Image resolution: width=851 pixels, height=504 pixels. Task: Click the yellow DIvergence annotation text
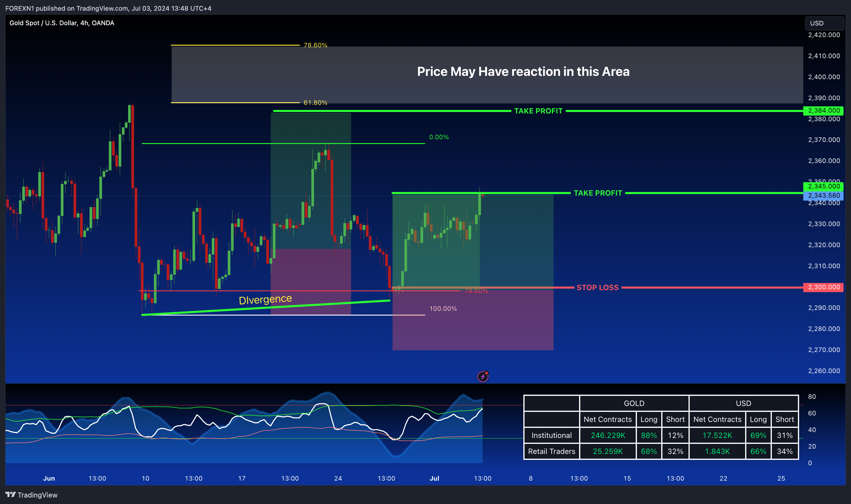tap(265, 299)
